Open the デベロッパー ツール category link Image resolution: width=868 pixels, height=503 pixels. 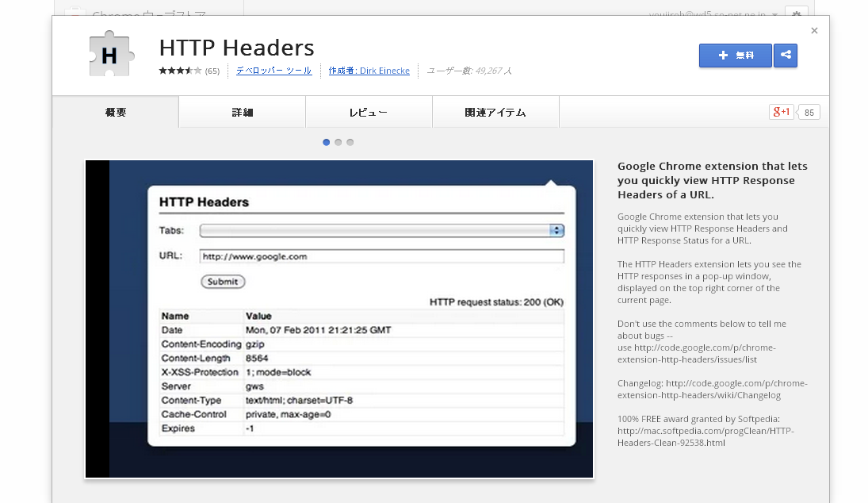(x=274, y=71)
